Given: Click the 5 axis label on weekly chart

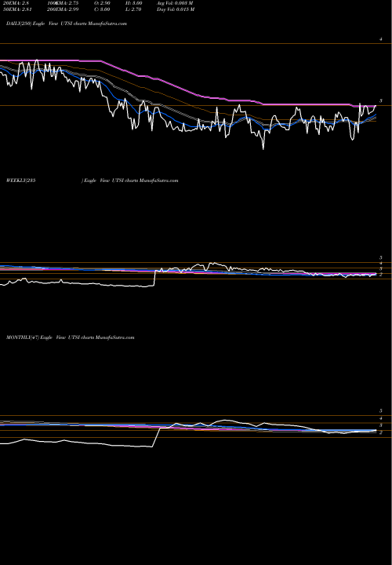Looking at the screenshot, I should [381, 258].
